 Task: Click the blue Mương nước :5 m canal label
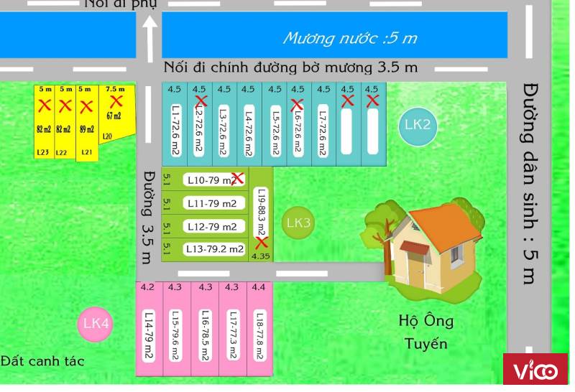(x=349, y=38)
